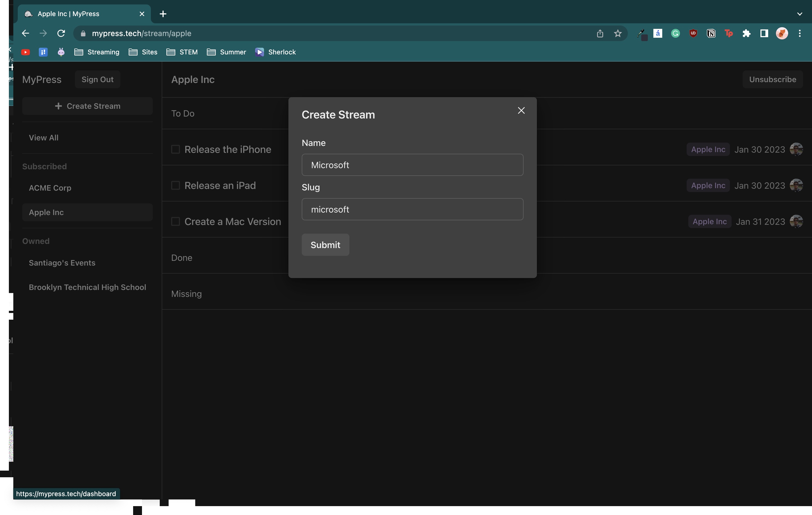812x515 pixels.
Task: Click the Slug input field
Action: pos(412,209)
